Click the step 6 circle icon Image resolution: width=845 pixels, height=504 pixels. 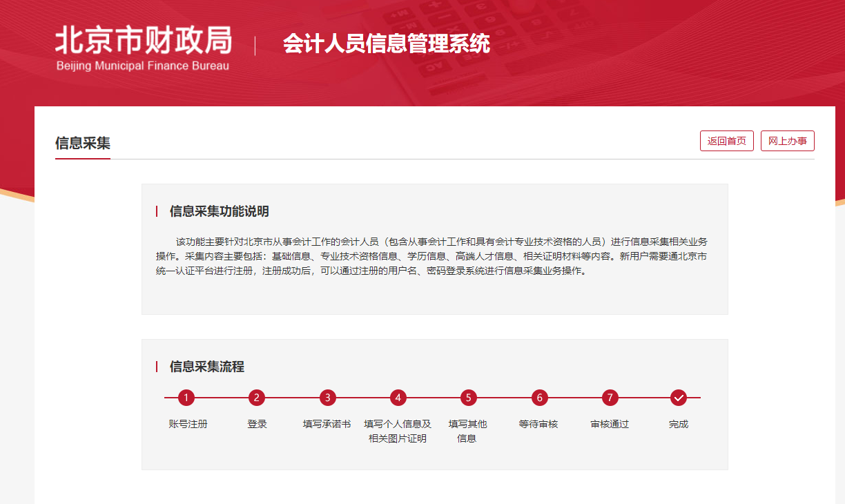point(539,398)
